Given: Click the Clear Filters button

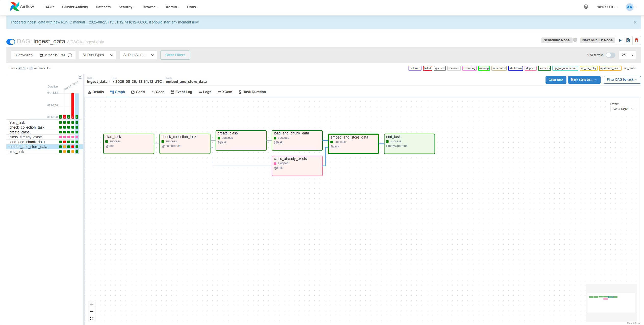Looking at the screenshot, I should [x=175, y=55].
